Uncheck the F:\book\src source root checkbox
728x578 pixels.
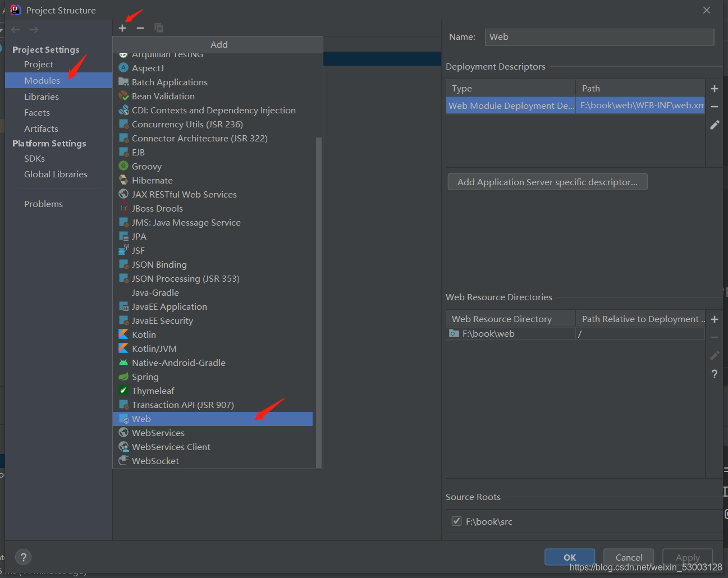(x=456, y=520)
